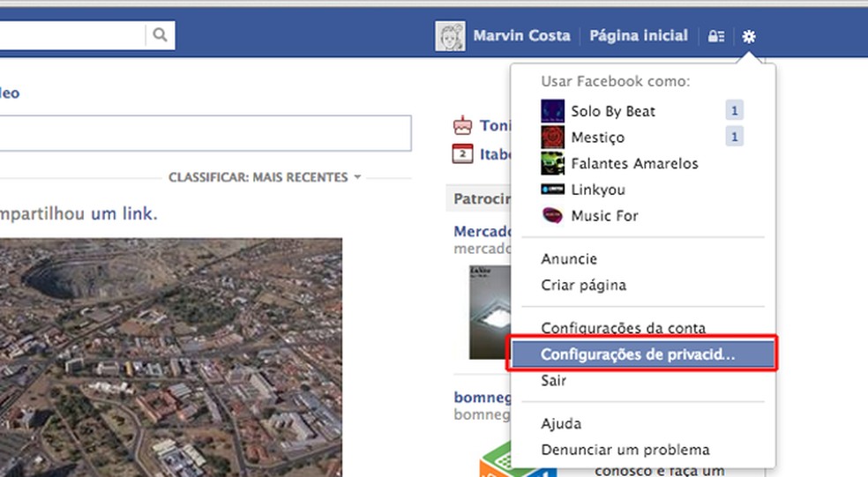Go to Marvin Costa profile
Viewport: 868px width, 477px height.
521,36
